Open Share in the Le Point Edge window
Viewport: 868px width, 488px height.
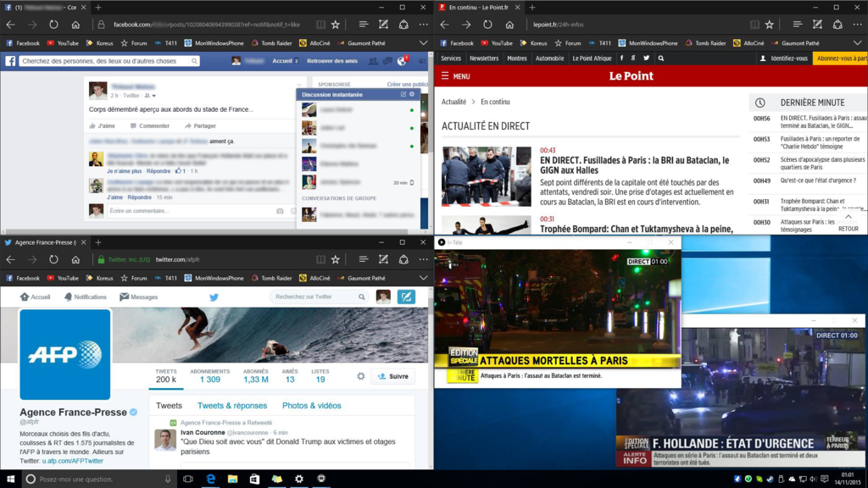coord(837,25)
